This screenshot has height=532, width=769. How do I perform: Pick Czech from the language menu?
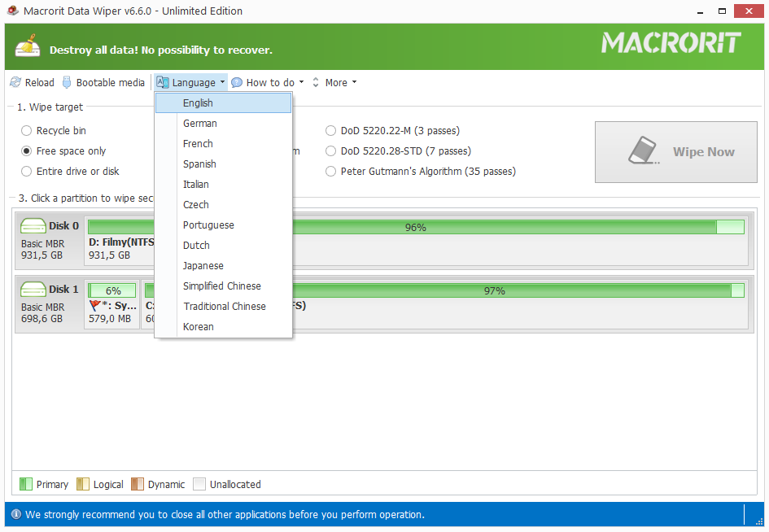pos(224,205)
